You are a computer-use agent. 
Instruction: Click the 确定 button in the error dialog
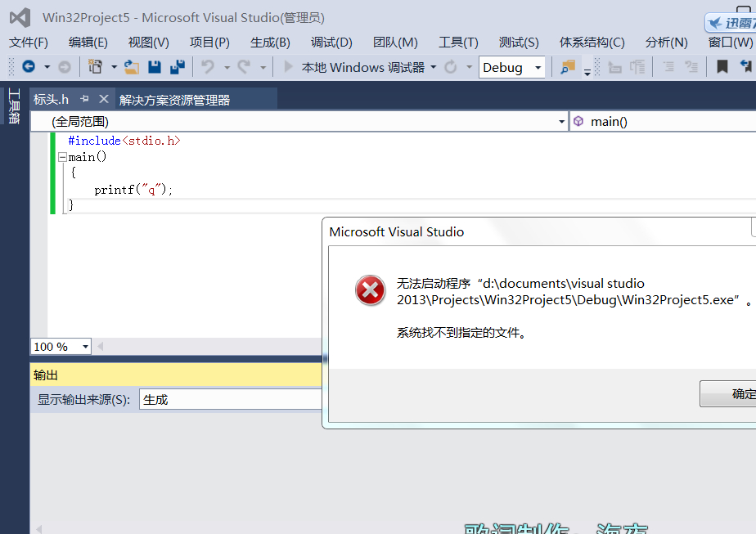tap(729, 393)
